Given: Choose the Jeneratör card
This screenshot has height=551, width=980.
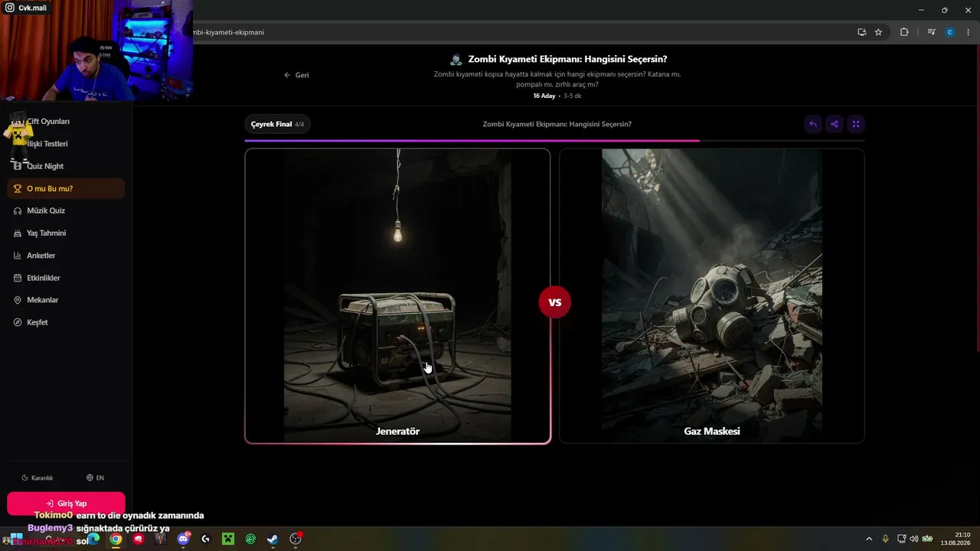Looking at the screenshot, I should (x=397, y=296).
